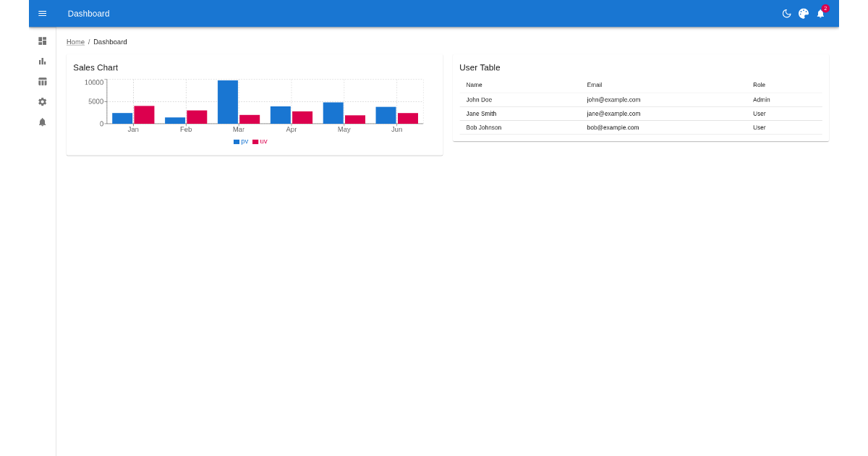Toggle the uv series in chart legend

[260, 142]
